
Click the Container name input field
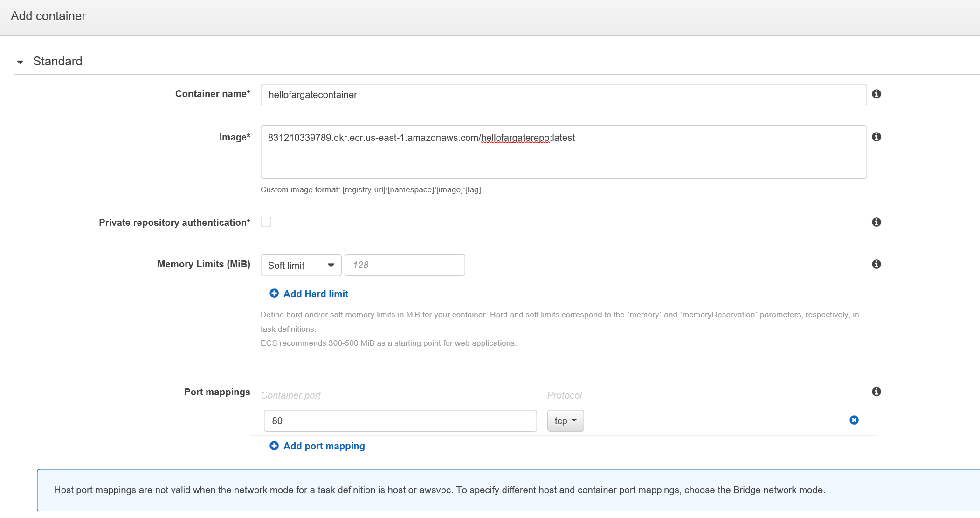[x=563, y=95]
